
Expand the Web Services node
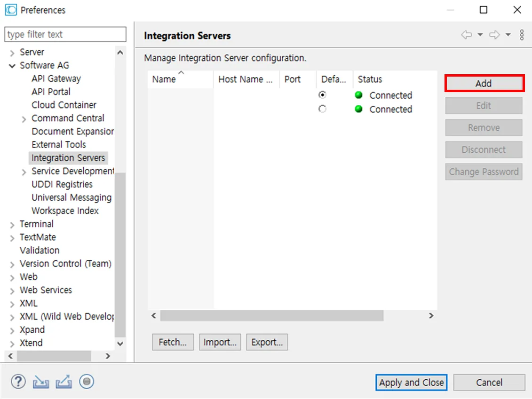(x=12, y=291)
